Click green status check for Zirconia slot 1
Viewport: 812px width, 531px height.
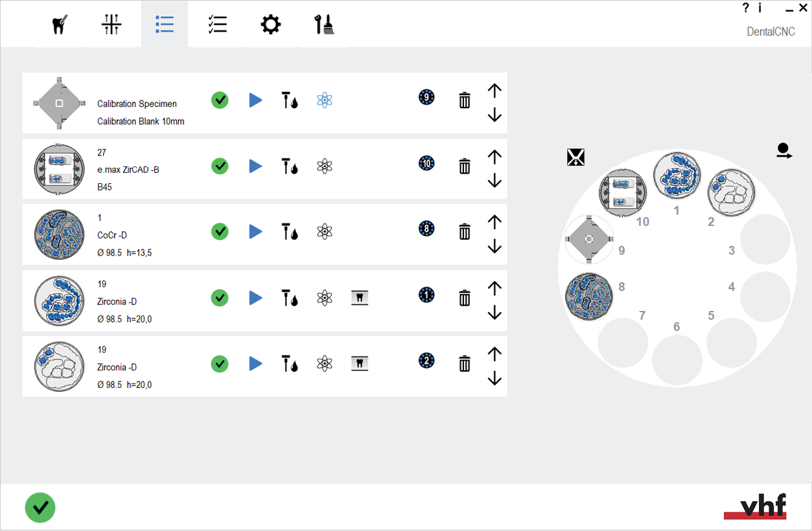tap(220, 297)
